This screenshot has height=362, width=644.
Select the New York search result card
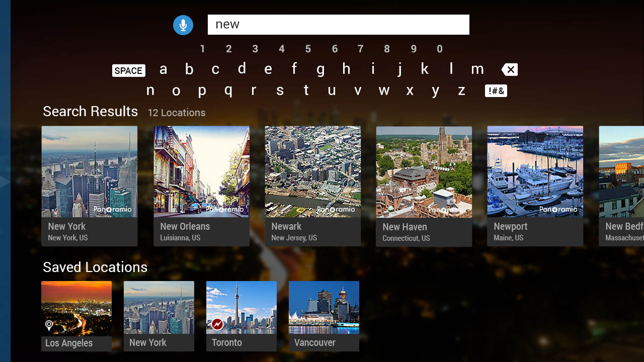(x=90, y=186)
